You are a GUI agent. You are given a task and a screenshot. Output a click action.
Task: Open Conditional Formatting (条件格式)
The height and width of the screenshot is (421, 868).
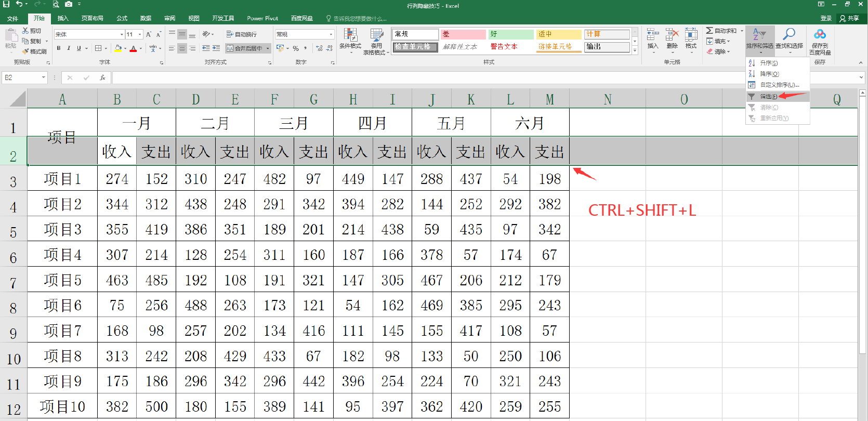coord(350,41)
